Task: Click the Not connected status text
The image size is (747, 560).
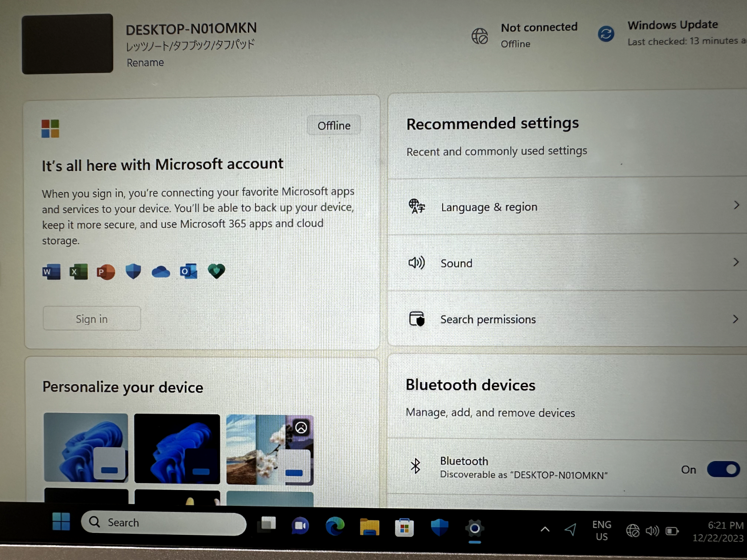Action: (x=539, y=28)
